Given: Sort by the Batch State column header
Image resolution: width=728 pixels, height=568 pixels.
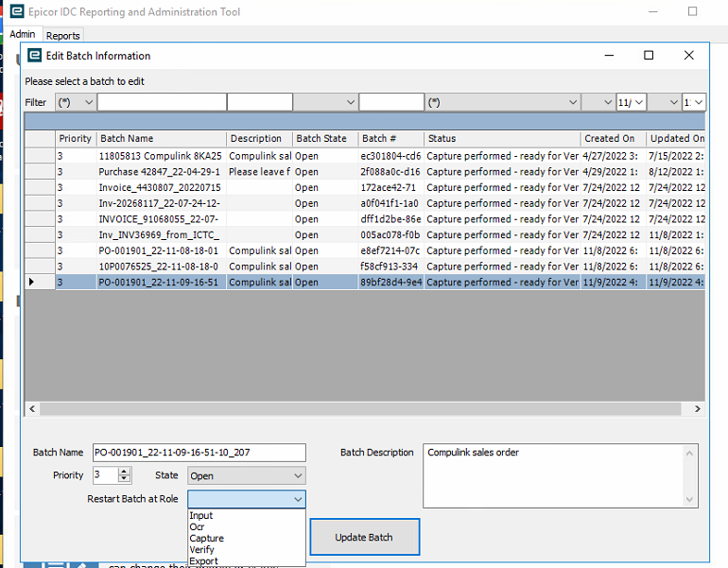Looking at the screenshot, I should tap(325, 138).
